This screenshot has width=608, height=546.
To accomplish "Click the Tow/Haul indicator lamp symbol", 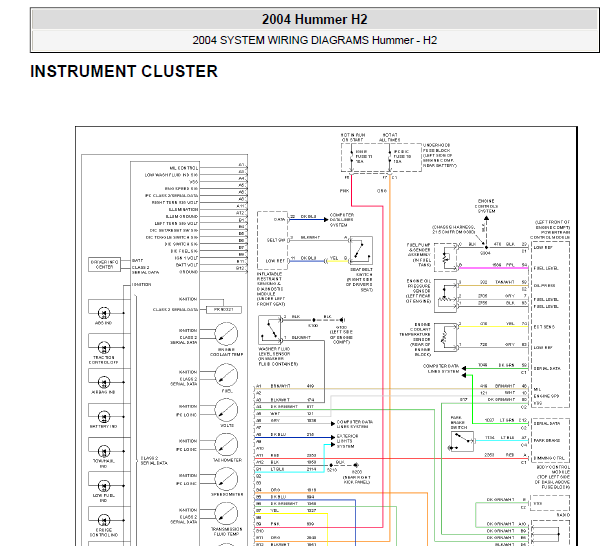I will 104,451.
